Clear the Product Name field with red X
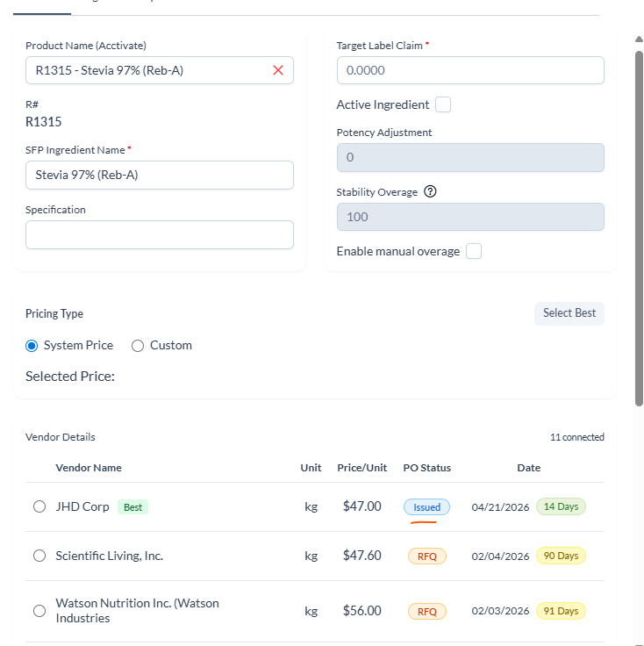This screenshot has height=646, width=644. pyautogui.click(x=278, y=70)
